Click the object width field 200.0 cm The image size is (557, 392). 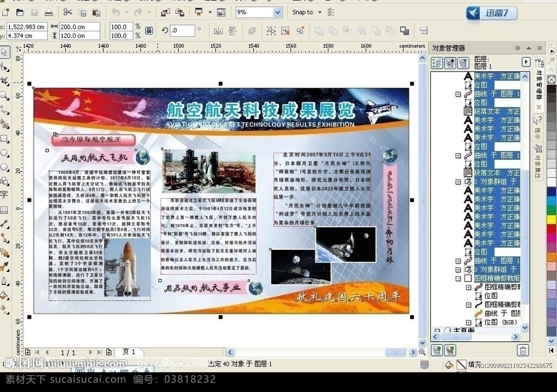point(79,27)
